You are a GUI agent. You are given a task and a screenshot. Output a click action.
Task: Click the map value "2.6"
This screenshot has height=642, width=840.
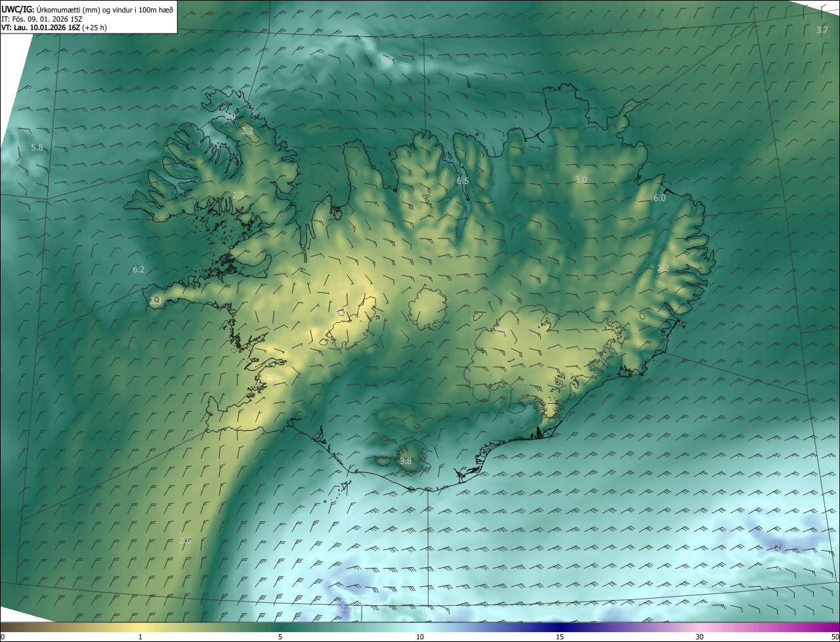click(185, 540)
